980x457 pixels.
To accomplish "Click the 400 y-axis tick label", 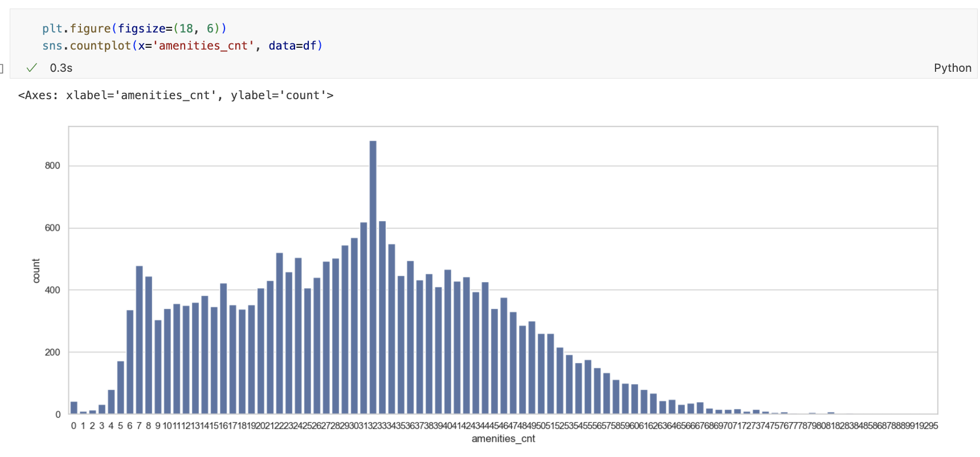I will coord(52,290).
